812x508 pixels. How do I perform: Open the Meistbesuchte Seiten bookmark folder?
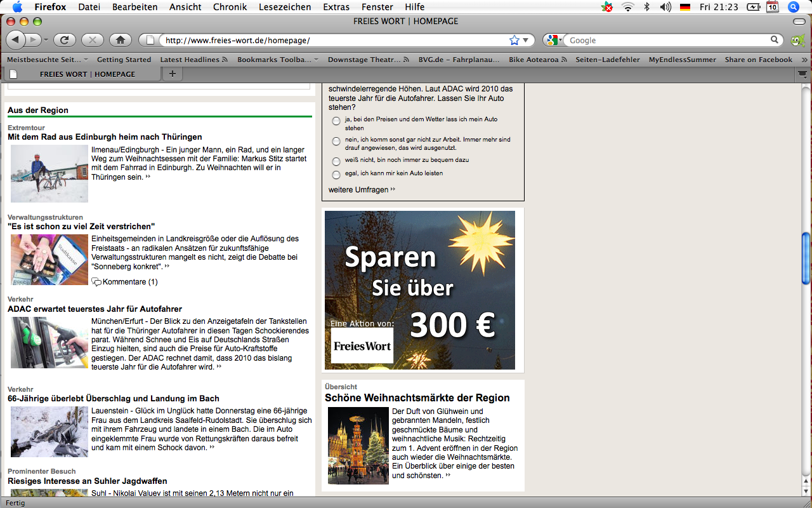(x=48, y=60)
